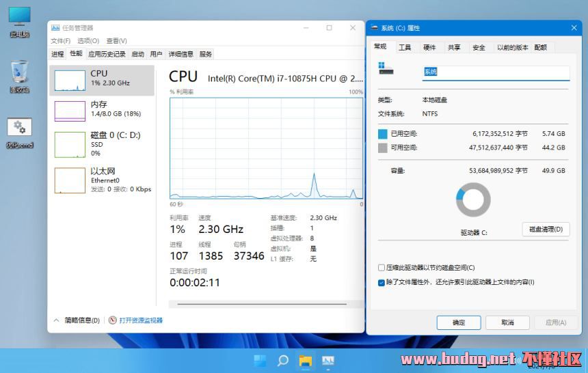Open 此电脑 desktop icon

pyautogui.click(x=20, y=22)
